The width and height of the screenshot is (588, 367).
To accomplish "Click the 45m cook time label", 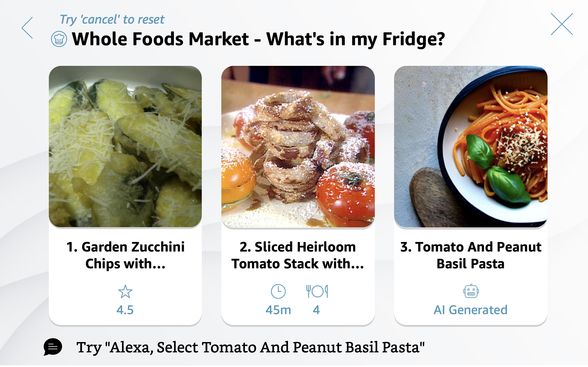I will point(278,310).
